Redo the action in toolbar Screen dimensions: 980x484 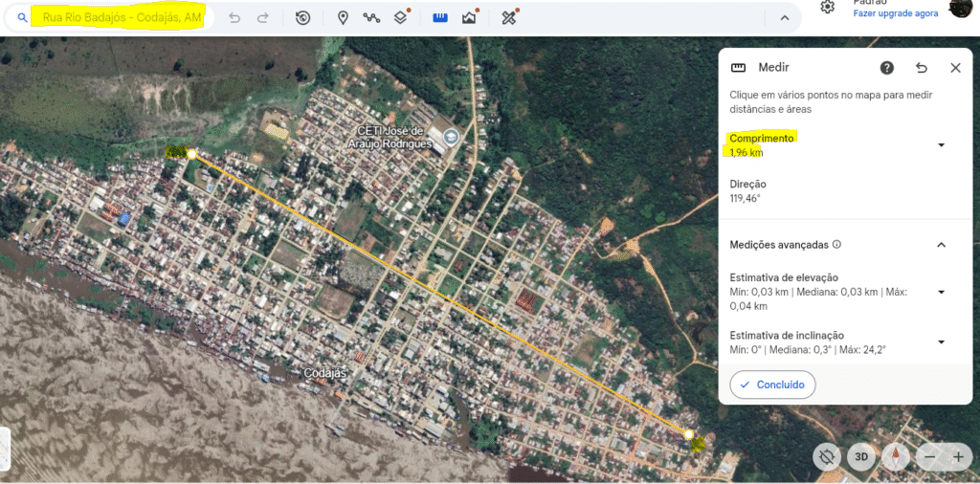263,18
